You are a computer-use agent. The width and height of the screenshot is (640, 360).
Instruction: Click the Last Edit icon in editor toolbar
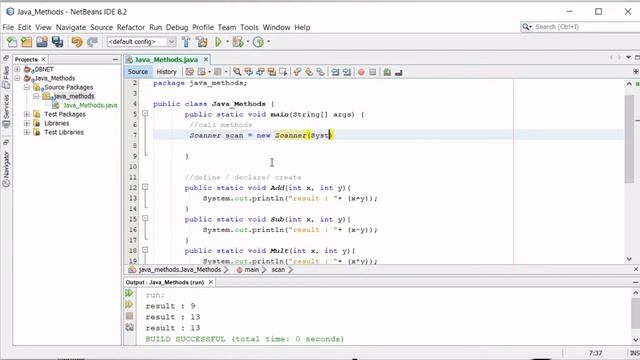tap(190, 72)
